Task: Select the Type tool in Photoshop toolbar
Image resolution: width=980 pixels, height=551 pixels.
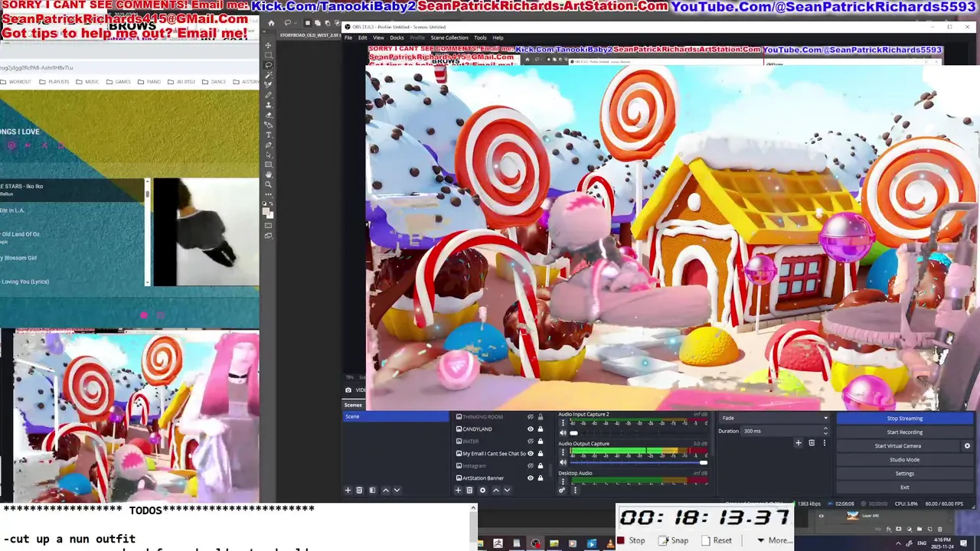Action: click(x=268, y=135)
